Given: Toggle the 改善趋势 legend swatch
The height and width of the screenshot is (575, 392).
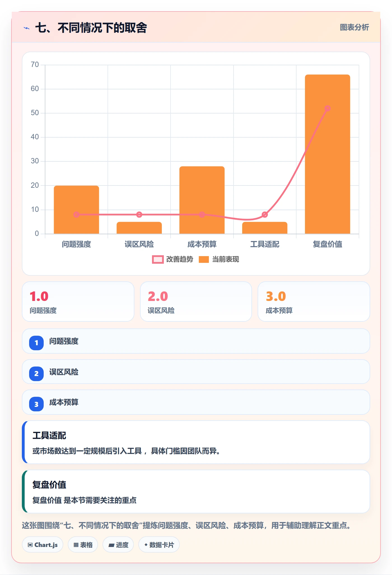Looking at the screenshot, I should [158, 259].
